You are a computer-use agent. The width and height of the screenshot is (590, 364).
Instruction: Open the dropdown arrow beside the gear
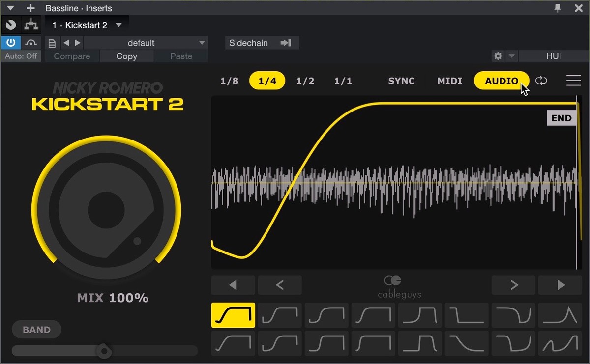click(x=511, y=56)
